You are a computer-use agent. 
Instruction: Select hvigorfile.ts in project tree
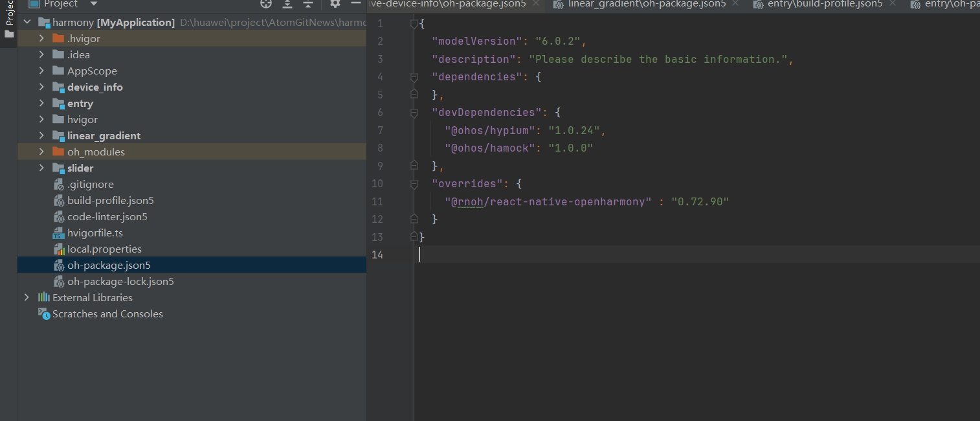tap(95, 233)
